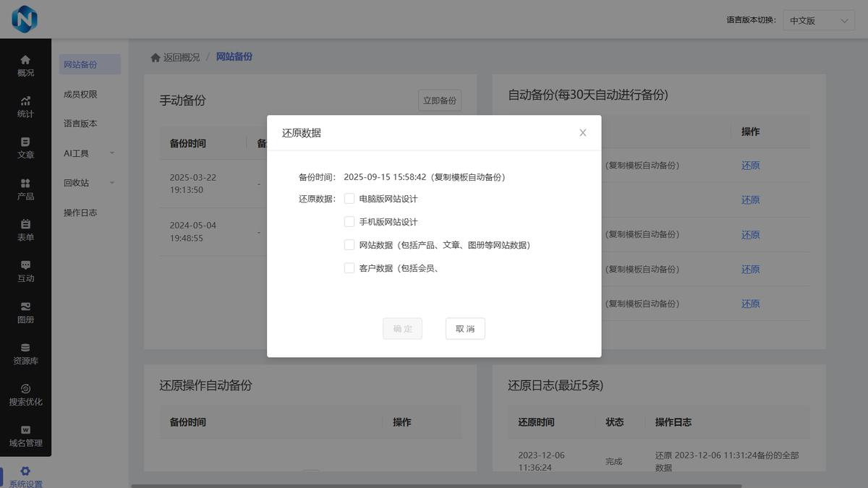The image size is (868, 488).
Task: Open the 搜索优化 SEO panel
Action: click(x=25, y=396)
